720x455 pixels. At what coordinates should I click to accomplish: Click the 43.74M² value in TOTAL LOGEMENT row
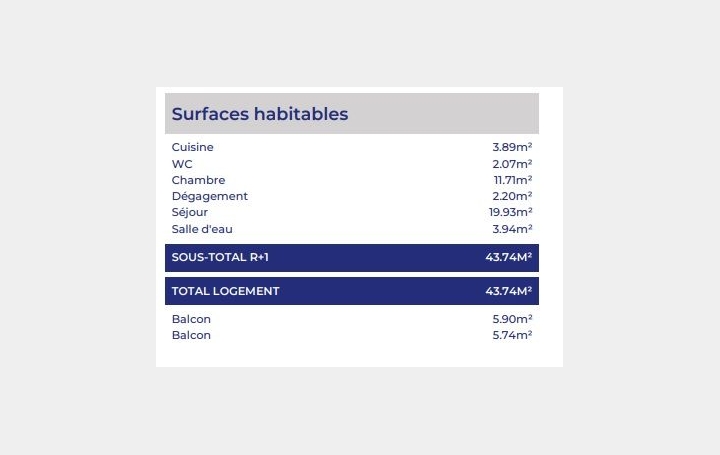(x=508, y=291)
